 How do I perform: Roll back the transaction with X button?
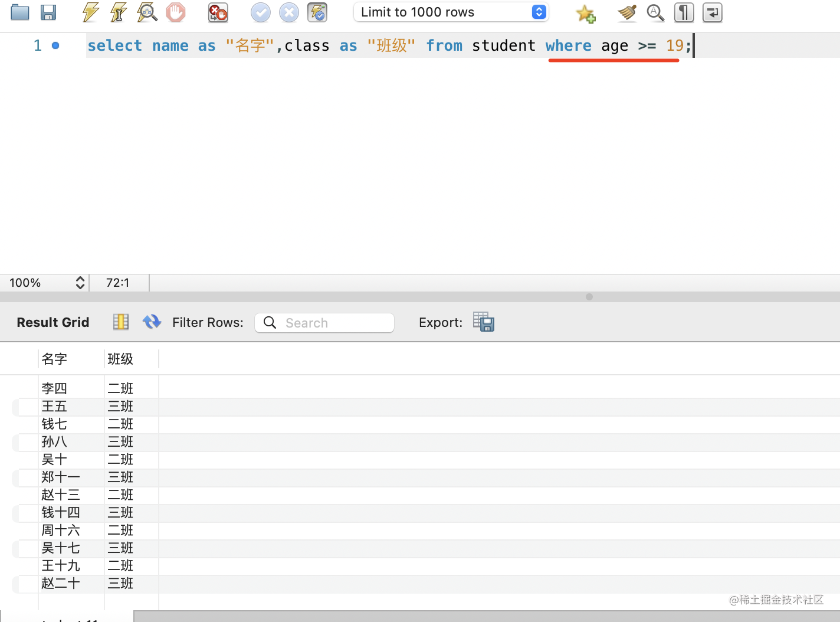click(289, 12)
